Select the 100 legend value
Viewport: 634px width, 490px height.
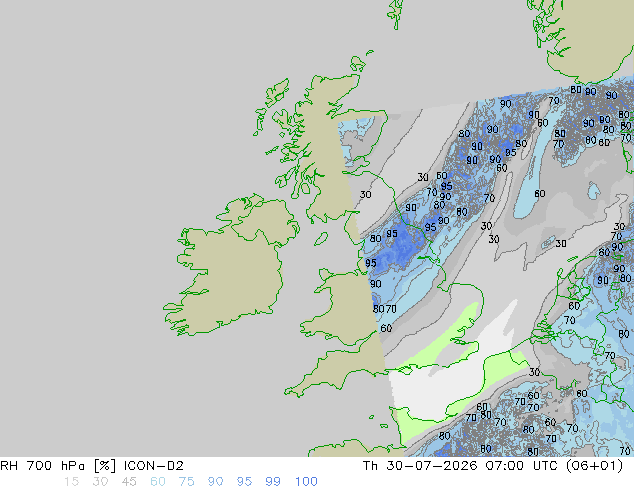point(306,482)
